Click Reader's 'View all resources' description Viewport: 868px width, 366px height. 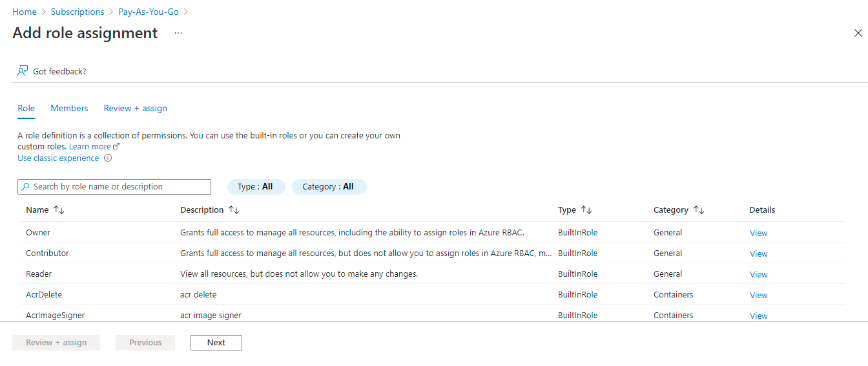(x=299, y=274)
